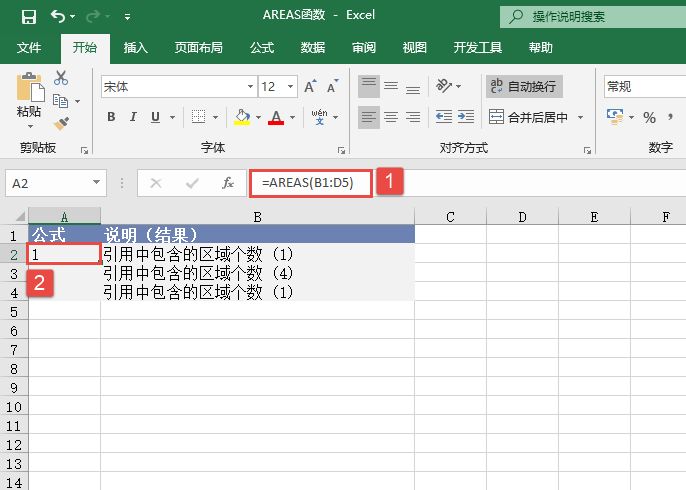Open the 插入 (Insert) ribbon tab
Image resolution: width=686 pixels, height=490 pixels.
coord(135,47)
